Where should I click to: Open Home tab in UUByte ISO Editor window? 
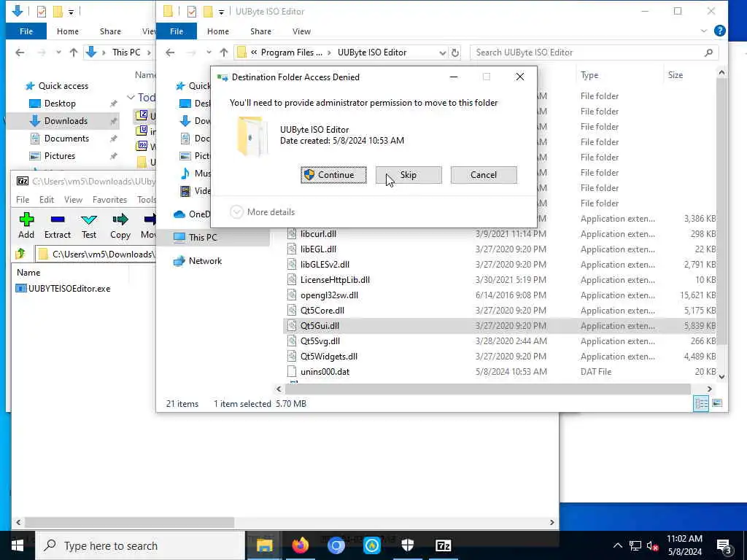click(x=217, y=31)
